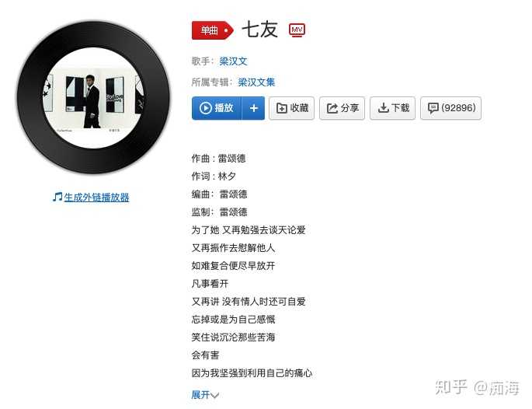
Task: Click the 分享 share icon button
Action: [342, 108]
